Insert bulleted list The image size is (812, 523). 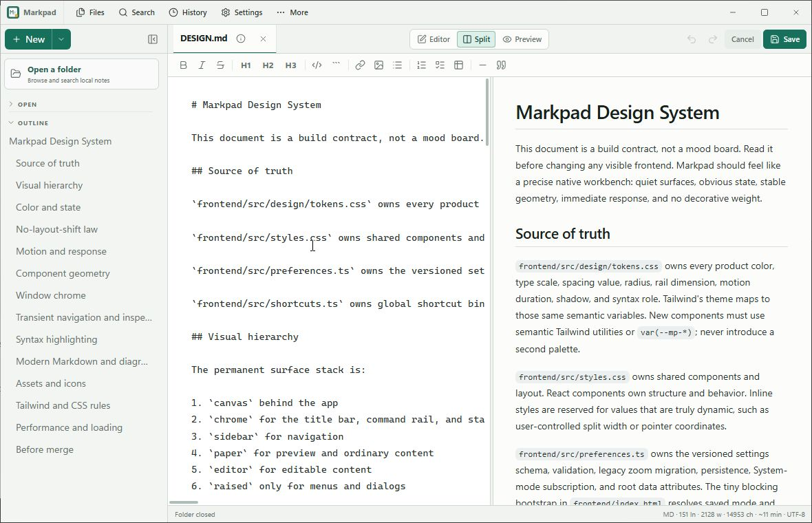point(397,65)
